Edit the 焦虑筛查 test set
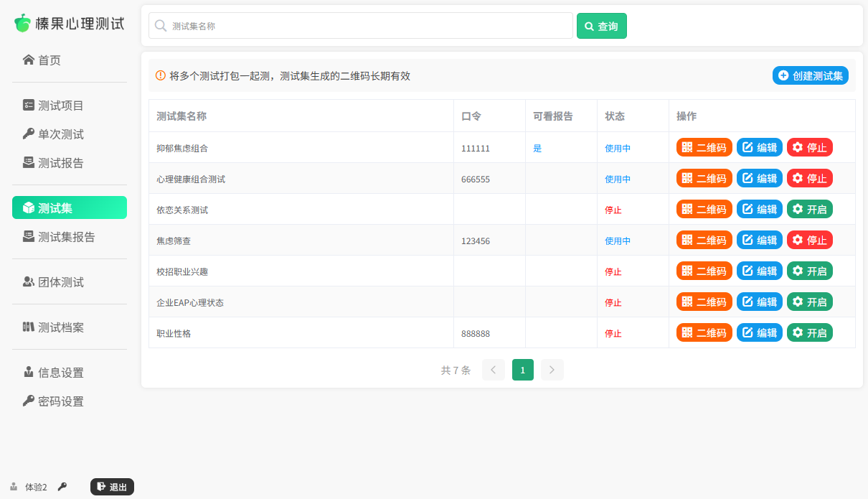This screenshot has height=499, width=868. [x=760, y=240]
